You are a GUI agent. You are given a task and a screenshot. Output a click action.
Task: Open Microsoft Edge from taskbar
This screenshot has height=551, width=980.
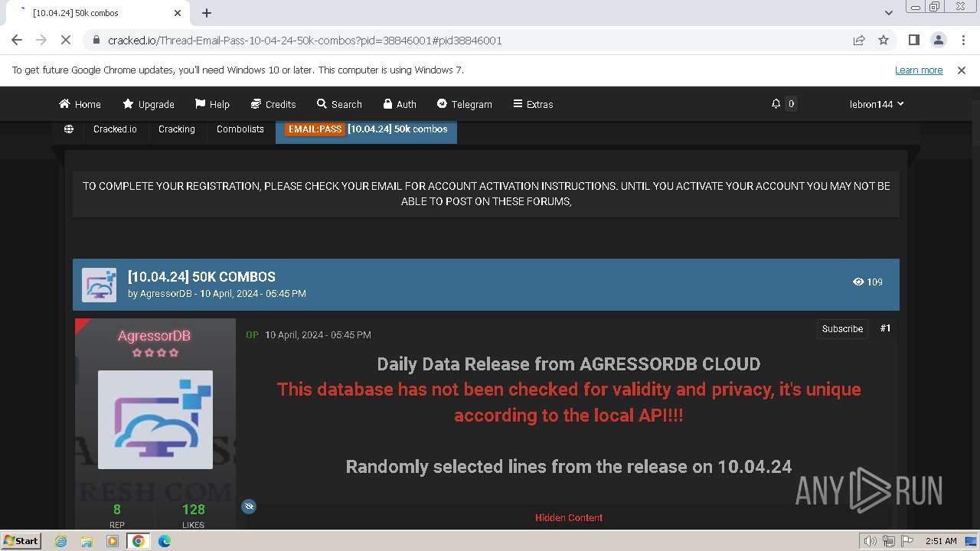point(165,541)
